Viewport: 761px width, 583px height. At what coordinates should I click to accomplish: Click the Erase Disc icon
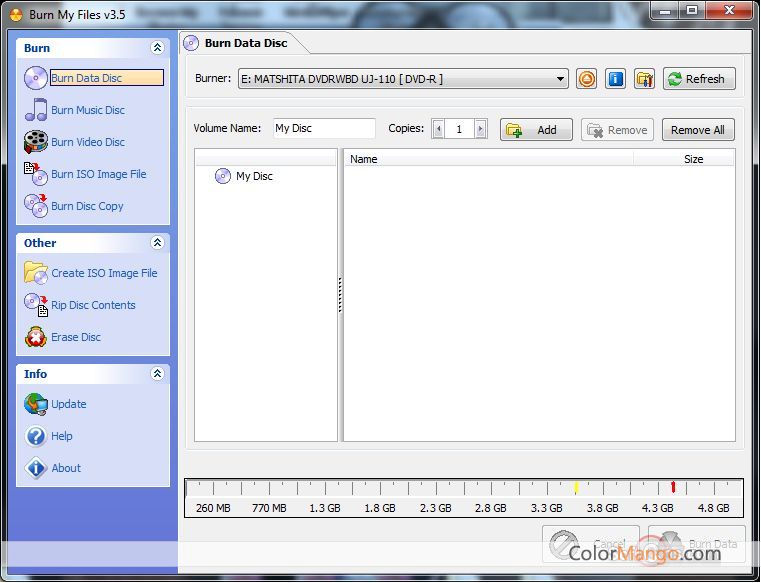pyautogui.click(x=36, y=337)
